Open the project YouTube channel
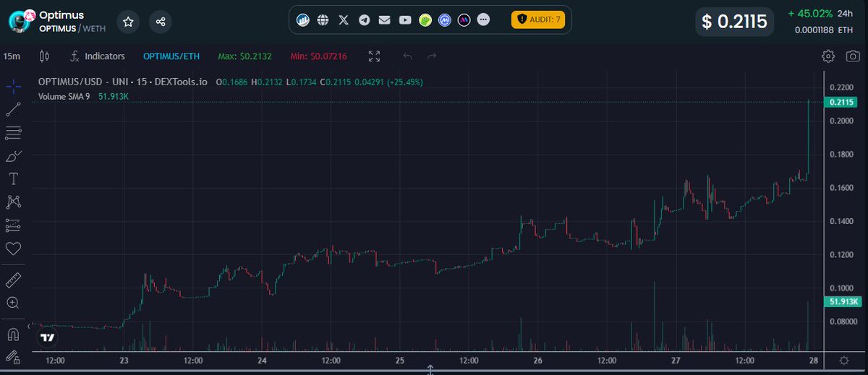Image resolution: width=868 pixels, height=375 pixels. [405, 20]
